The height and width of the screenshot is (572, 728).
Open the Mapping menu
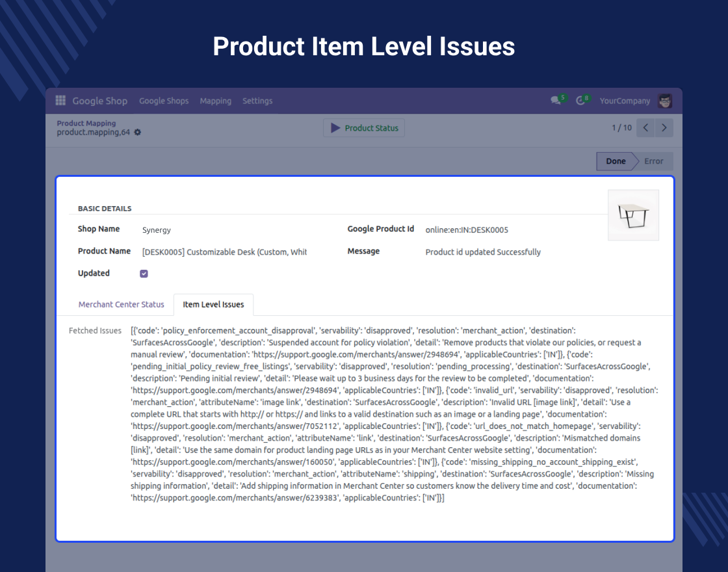tap(215, 101)
